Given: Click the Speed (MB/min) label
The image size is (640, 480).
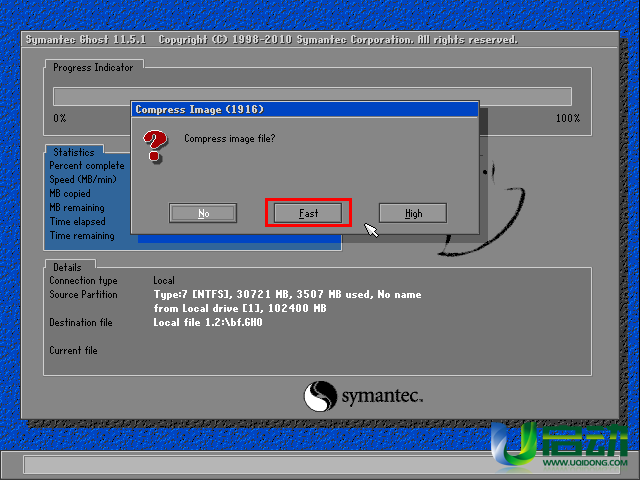Looking at the screenshot, I should pyautogui.click(x=83, y=180).
